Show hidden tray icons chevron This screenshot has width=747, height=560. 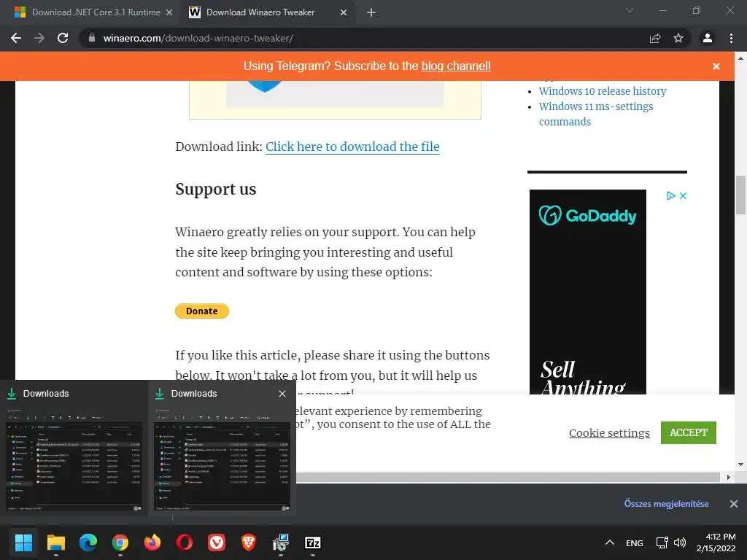[x=609, y=542]
